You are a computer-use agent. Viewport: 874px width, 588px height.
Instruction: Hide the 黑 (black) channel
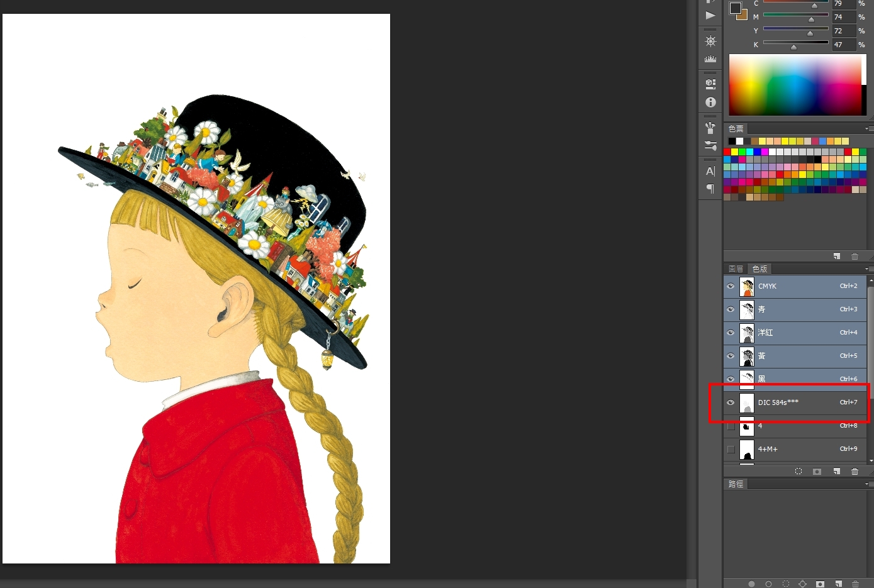click(731, 379)
